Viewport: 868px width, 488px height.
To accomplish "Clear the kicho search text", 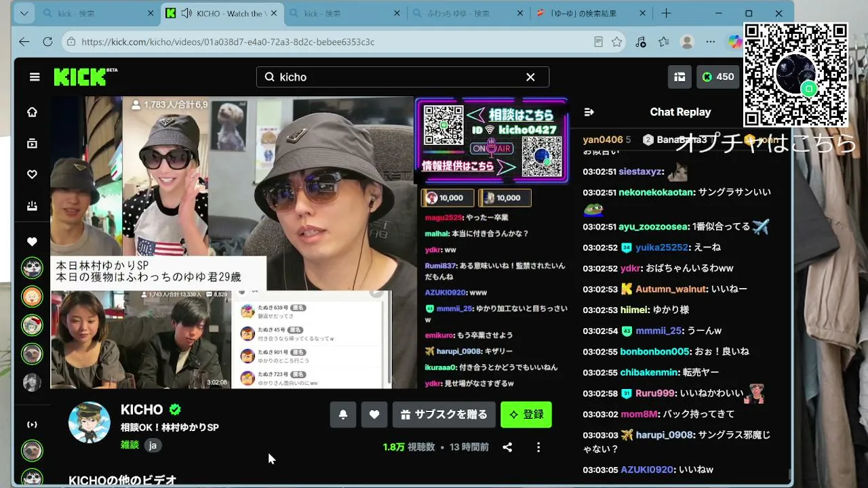I will 530,77.
